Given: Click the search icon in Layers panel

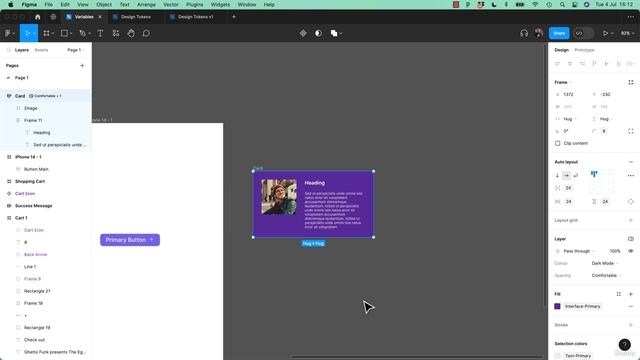Looking at the screenshot, I should 9,50.
